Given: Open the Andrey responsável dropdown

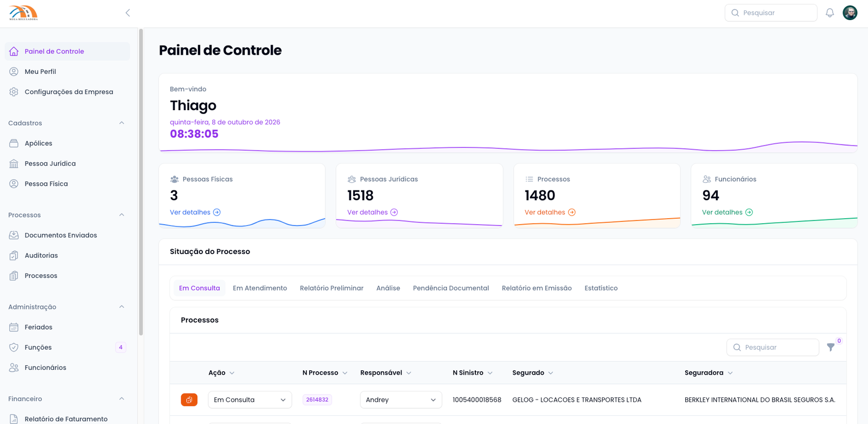Looking at the screenshot, I should (401, 400).
